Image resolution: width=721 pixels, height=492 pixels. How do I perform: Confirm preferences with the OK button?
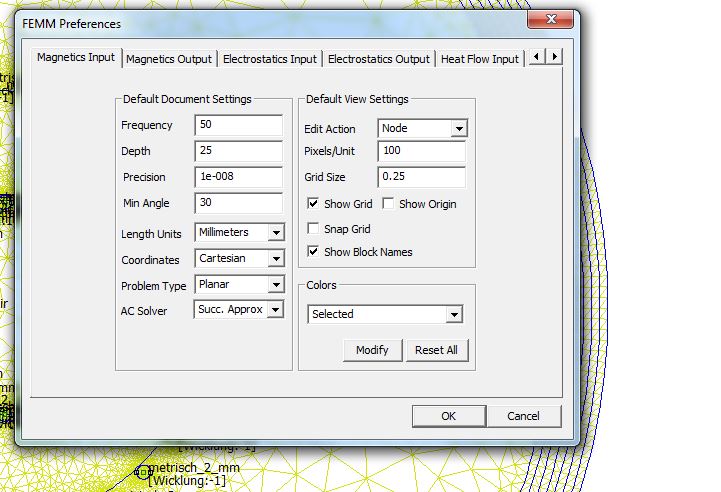click(449, 416)
